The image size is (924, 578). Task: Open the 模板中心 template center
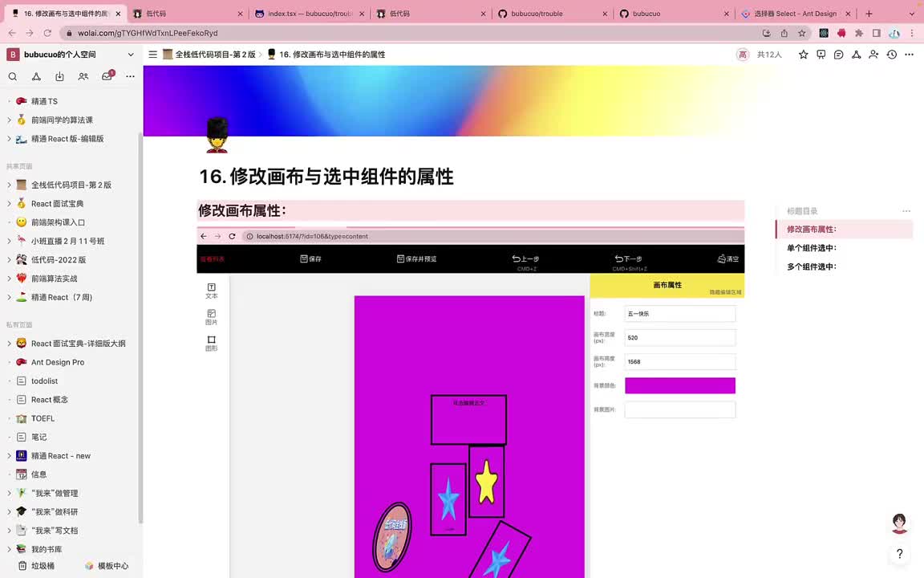point(107,566)
